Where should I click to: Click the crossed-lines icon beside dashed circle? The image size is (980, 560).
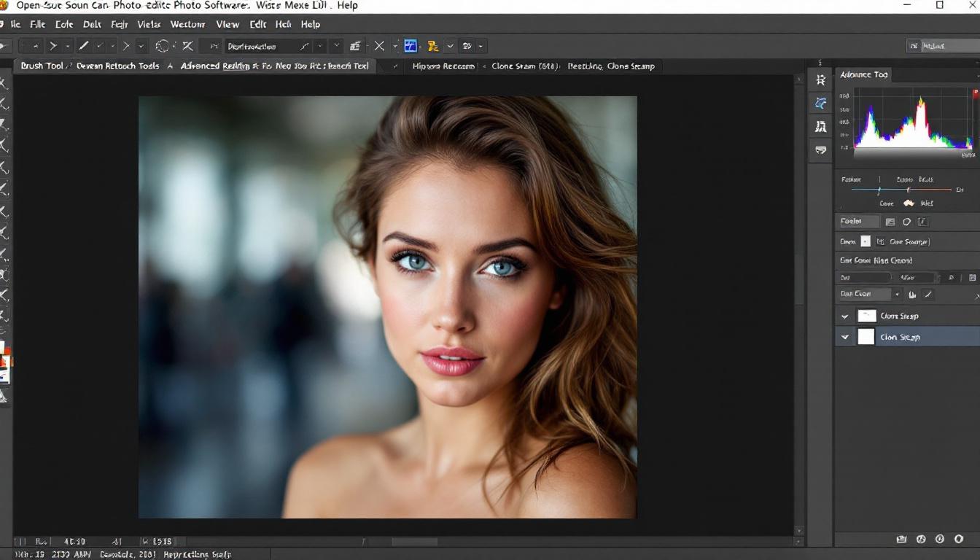tap(187, 46)
